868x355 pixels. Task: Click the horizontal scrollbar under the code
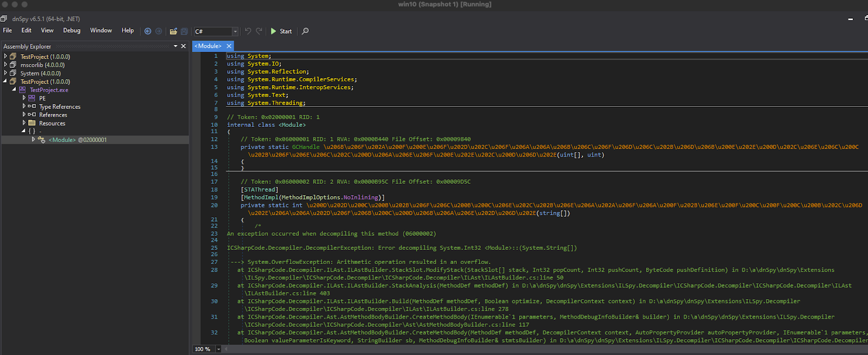click(545, 349)
